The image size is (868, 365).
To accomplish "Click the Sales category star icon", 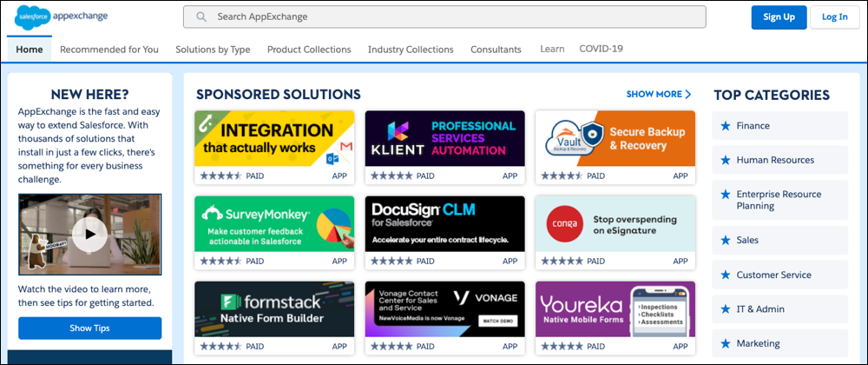I will (726, 241).
